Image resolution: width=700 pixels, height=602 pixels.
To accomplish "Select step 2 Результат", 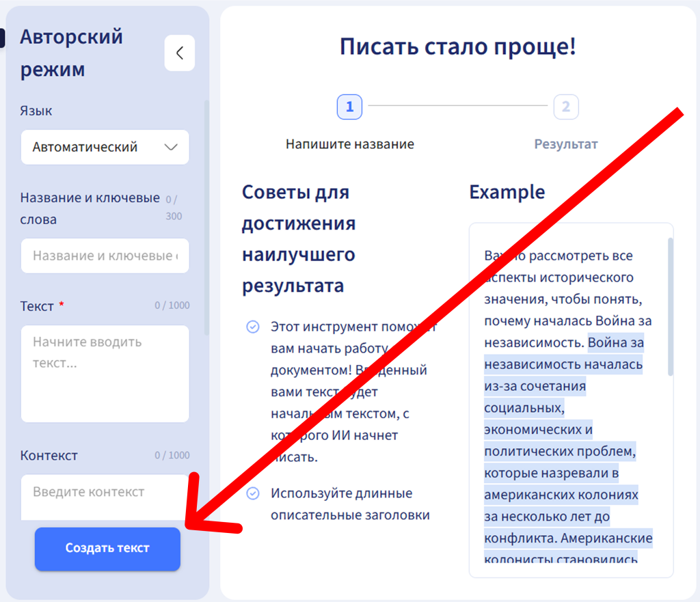I will point(566,107).
